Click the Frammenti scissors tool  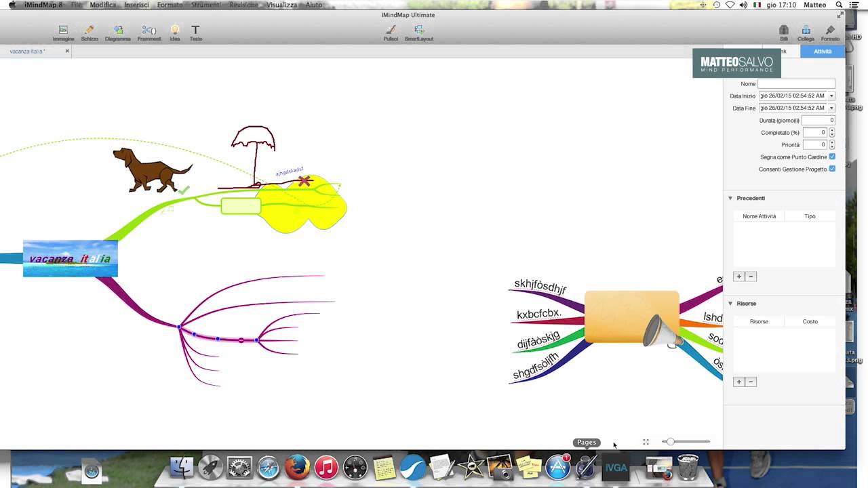149,33
